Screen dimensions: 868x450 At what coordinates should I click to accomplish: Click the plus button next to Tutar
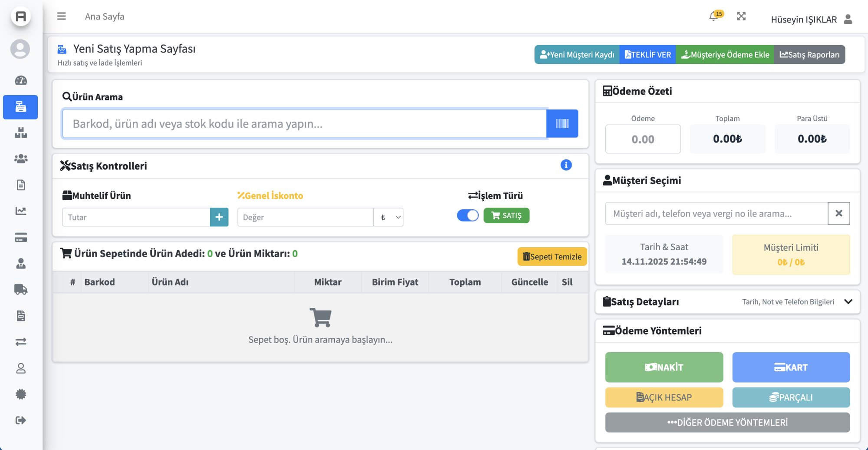coord(219,217)
